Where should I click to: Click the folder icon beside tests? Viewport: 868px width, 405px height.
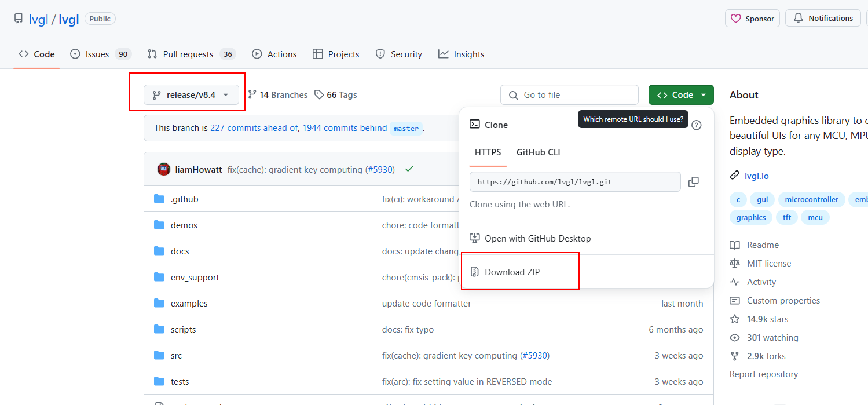pos(159,381)
